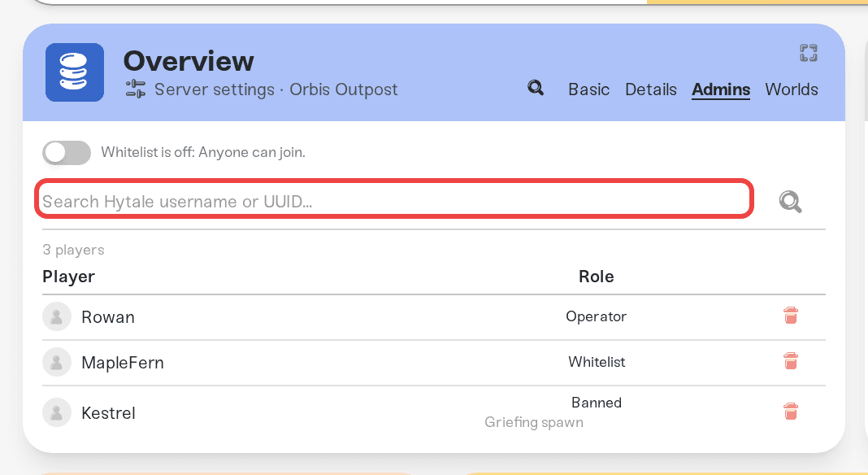The image size is (868, 475).
Task: Click Kestrel's avatar icon
Action: point(56,412)
